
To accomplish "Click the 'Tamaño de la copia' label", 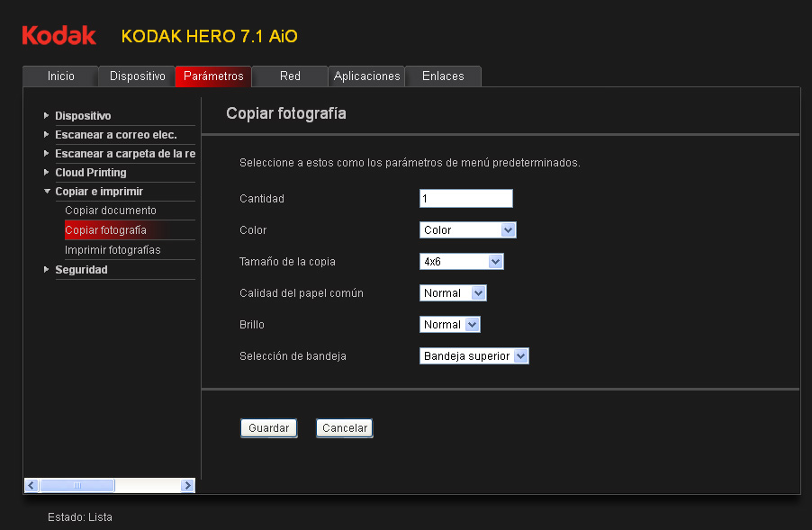I will (287, 262).
